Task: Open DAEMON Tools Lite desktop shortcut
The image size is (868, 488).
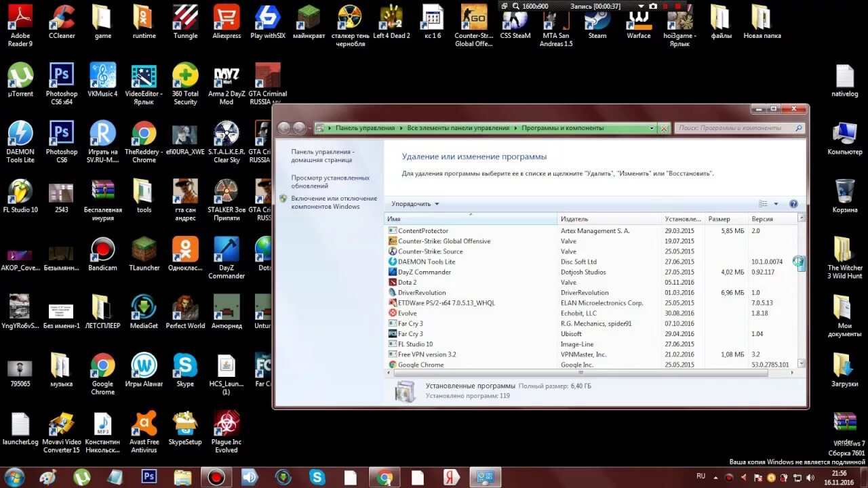Action: click(20, 142)
